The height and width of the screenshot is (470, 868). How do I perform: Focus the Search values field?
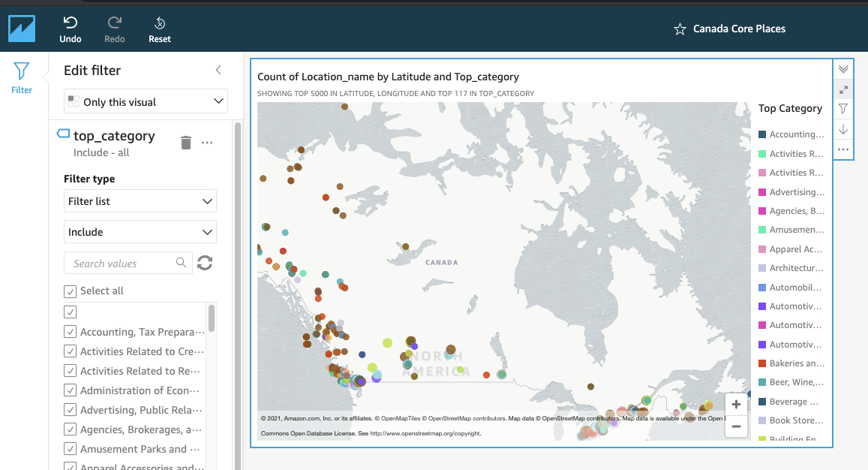pos(128,264)
